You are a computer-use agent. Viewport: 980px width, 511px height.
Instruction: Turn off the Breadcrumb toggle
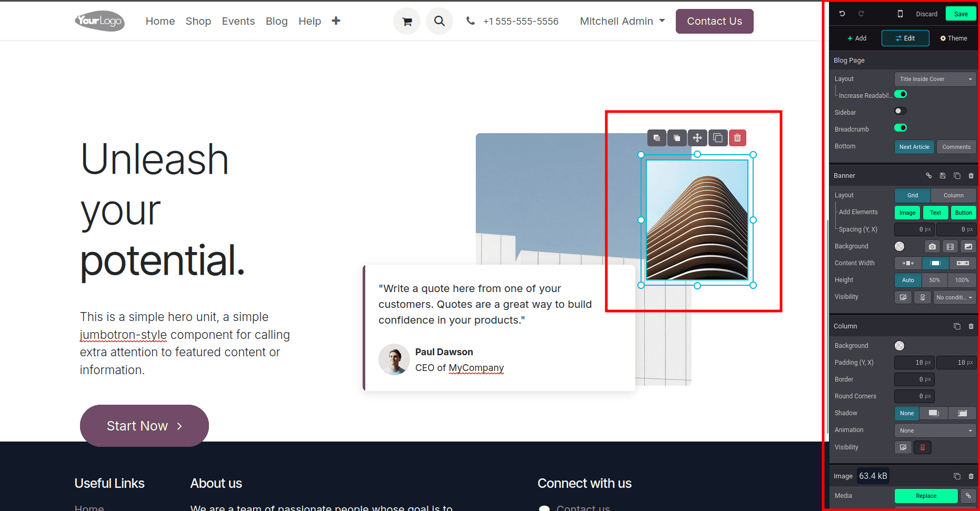coord(901,128)
